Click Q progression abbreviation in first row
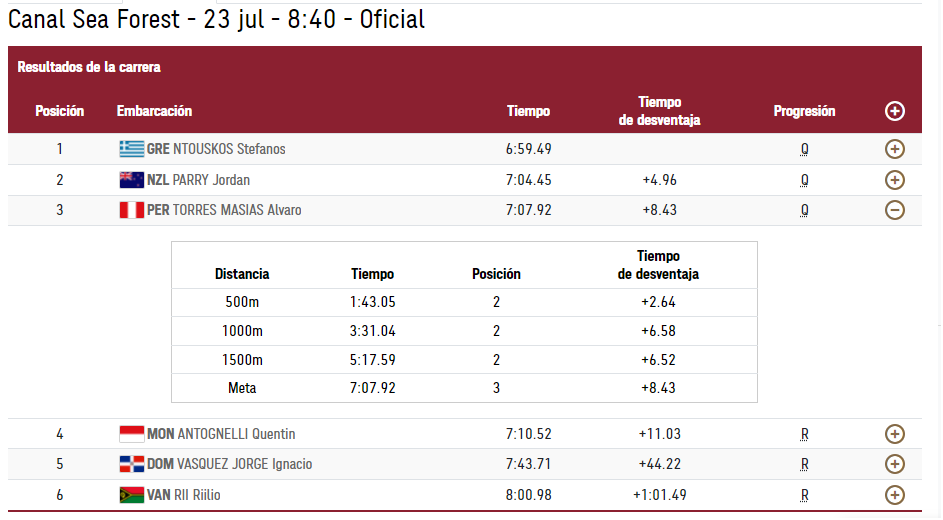The width and height of the screenshot is (943, 520). tap(804, 149)
